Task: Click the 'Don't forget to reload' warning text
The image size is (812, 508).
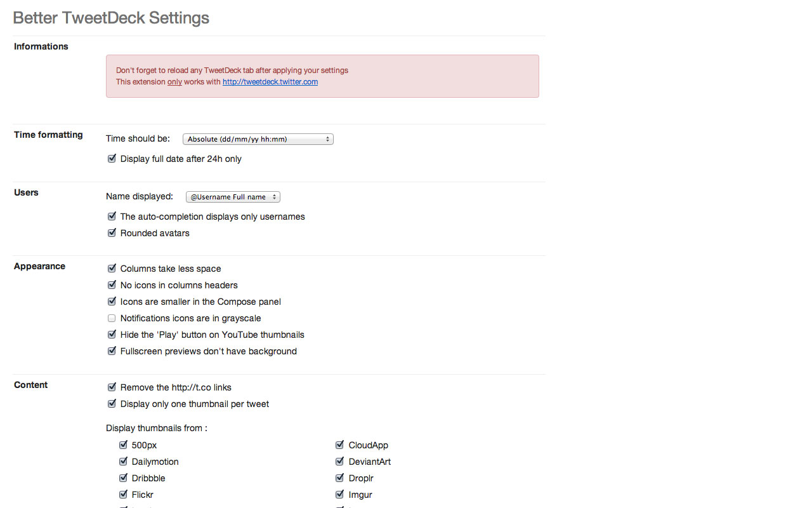Action: click(x=232, y=70)
